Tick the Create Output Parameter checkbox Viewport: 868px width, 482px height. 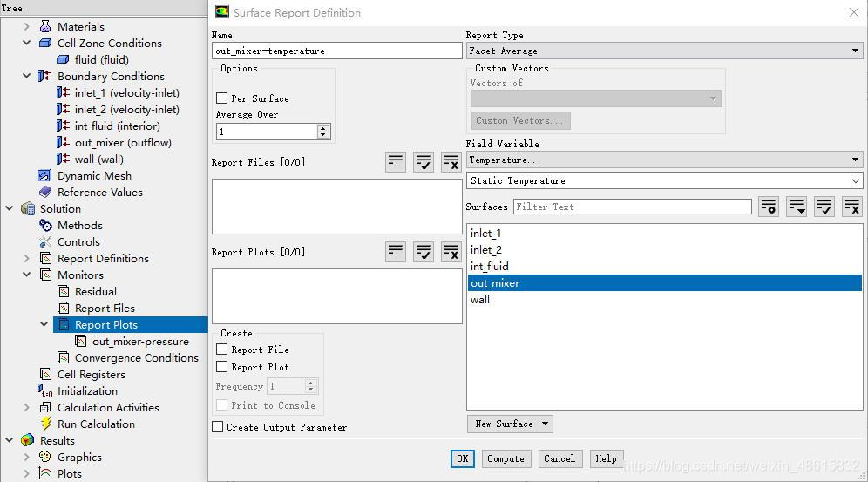pyautogui.click(x=218, y=427)
